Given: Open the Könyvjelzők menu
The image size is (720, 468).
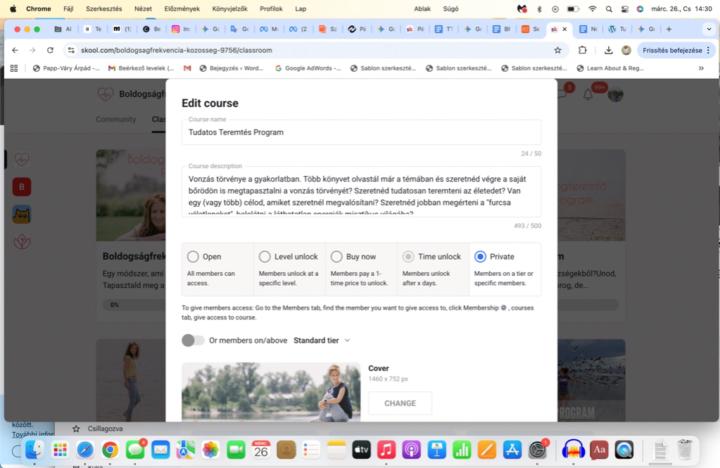Looking at the screenshot, I should (230, 9).
